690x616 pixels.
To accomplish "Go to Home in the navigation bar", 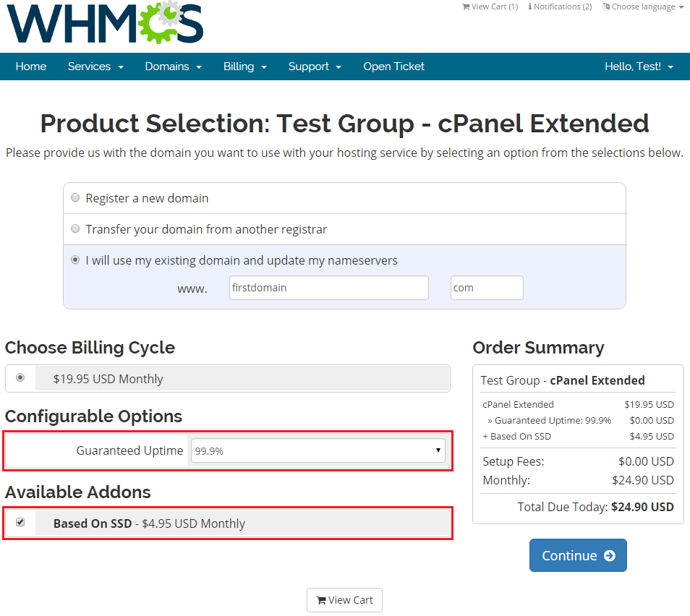I will 31,67.
